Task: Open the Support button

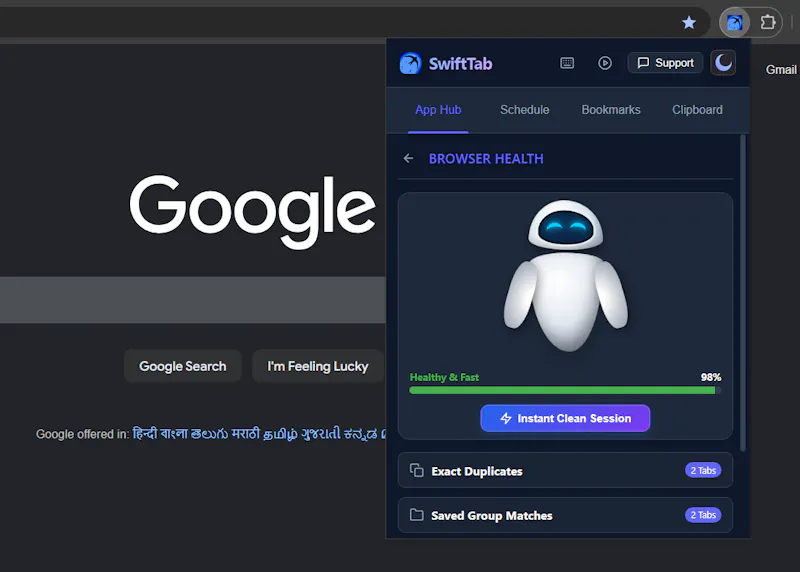Action: (665, 63)
